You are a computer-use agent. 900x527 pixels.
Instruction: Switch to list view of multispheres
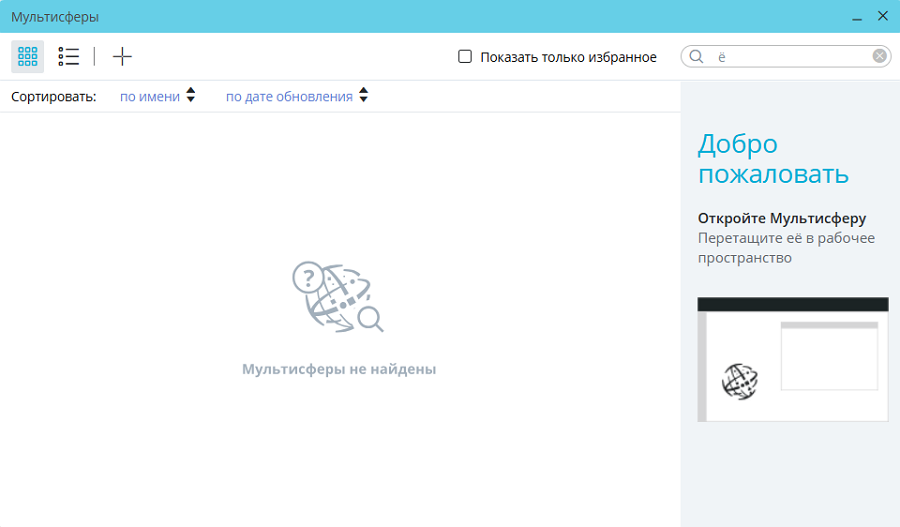(x=68, y=56)
